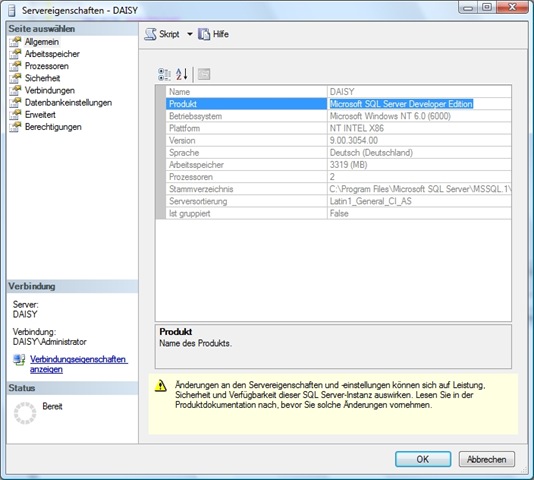Cancel with the Abbrechen button
Image resolution: width=534 pixels, height=480 pixels.
[487, 459]
